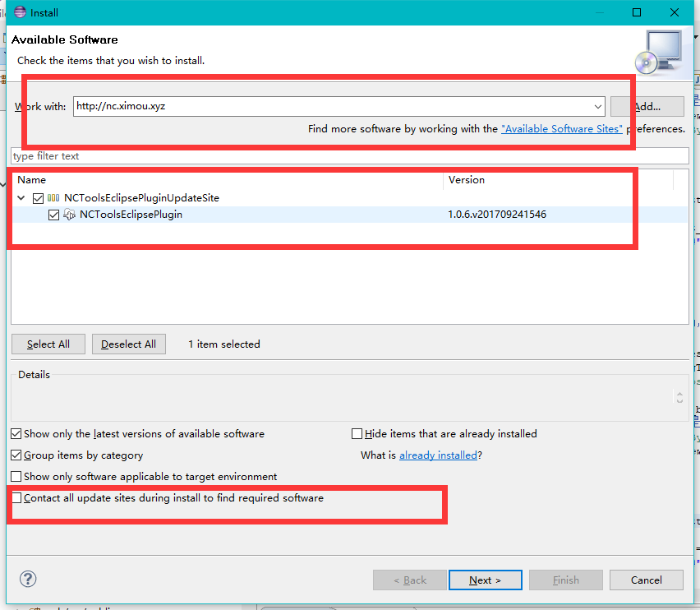Cancel the Install dialog
The width and height of the screenshot is (700, 610).
pyautogui.click(x=647, y=580)
